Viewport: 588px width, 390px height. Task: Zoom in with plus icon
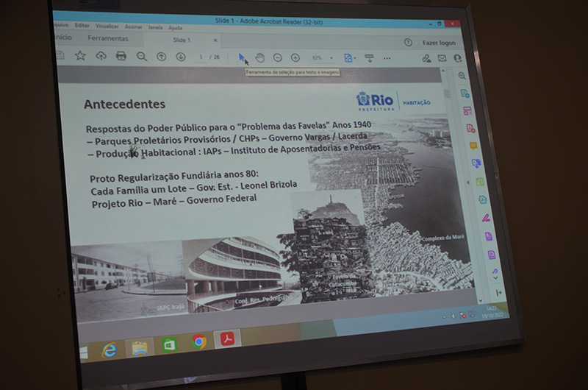click(295, 58)
